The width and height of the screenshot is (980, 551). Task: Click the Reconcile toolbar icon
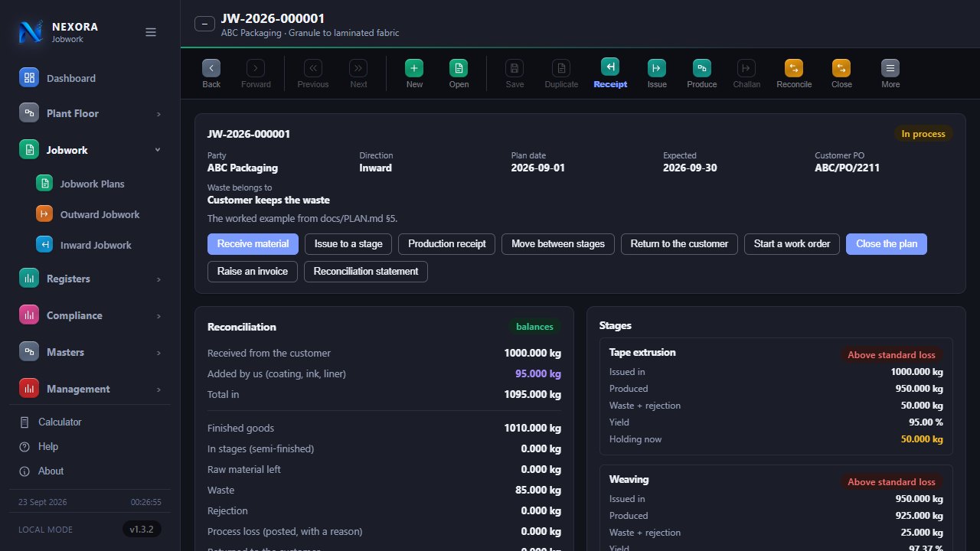[794, 67]
